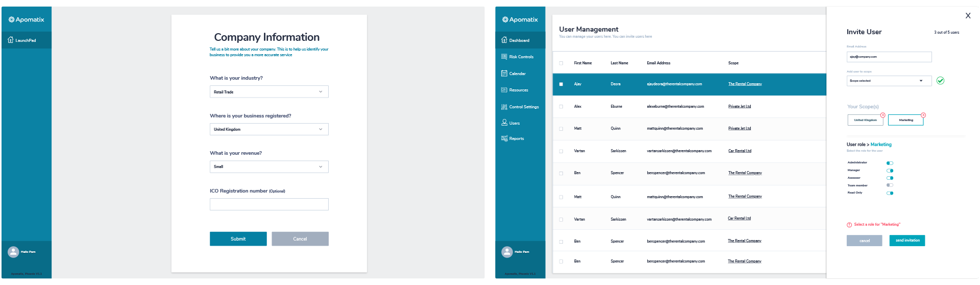Open Control Settings sliders icon
The image size is (980, 285).
(504, 107)
